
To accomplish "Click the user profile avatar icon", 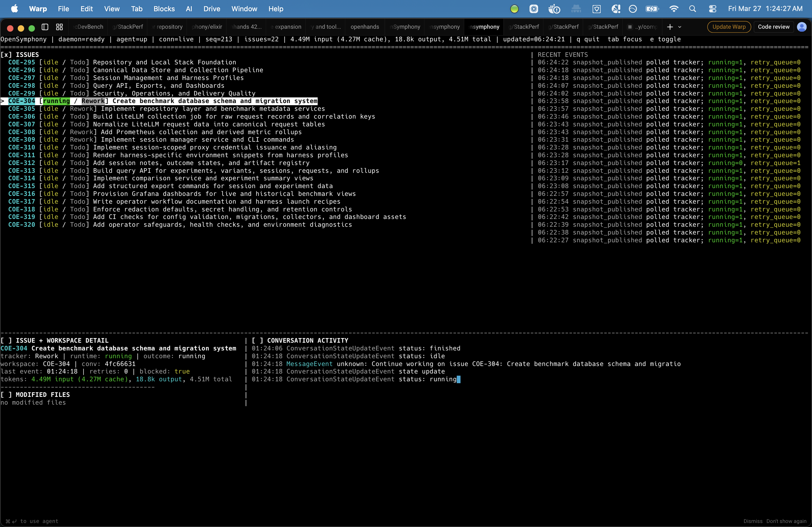I will 802,27.
